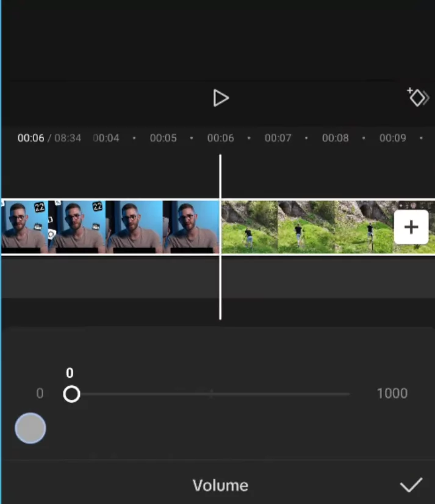Tap the plus button to add a clip

(x=411, y=227)
